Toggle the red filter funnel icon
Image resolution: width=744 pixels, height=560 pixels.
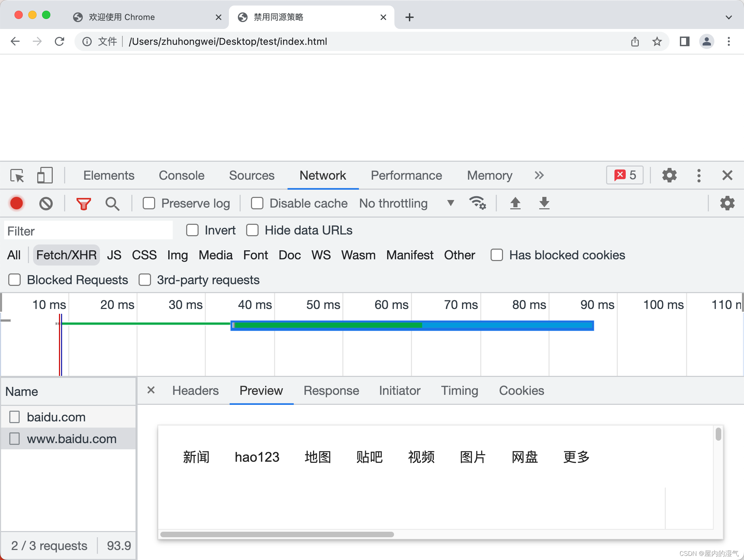pos(83,203)
